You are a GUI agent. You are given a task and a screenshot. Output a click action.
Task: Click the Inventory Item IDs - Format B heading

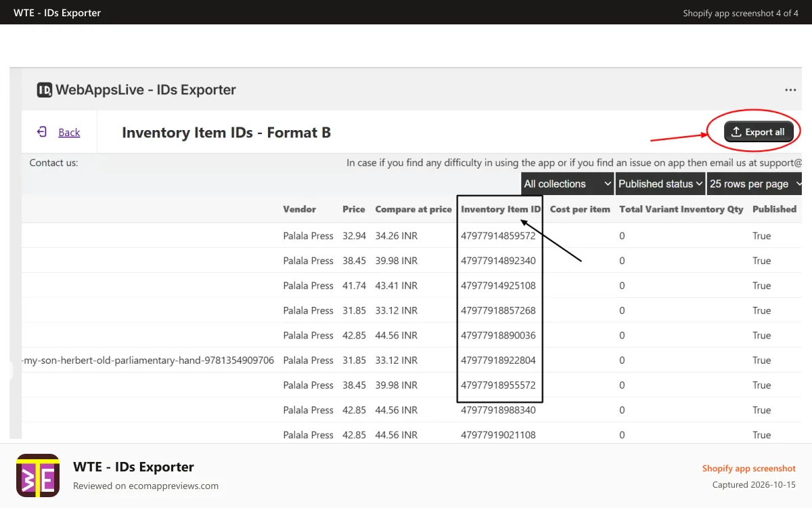click(226, 132)
